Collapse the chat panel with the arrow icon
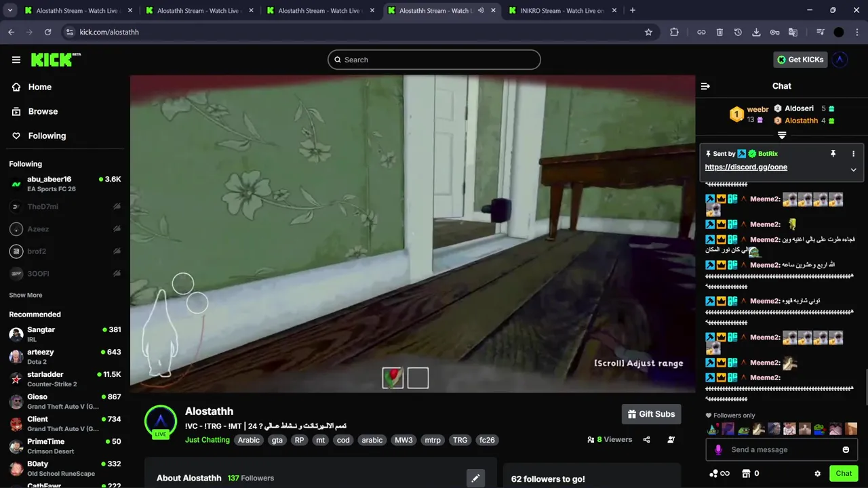Image resolution: width=868 pixels, height=488 pixels. pos(705,86)
